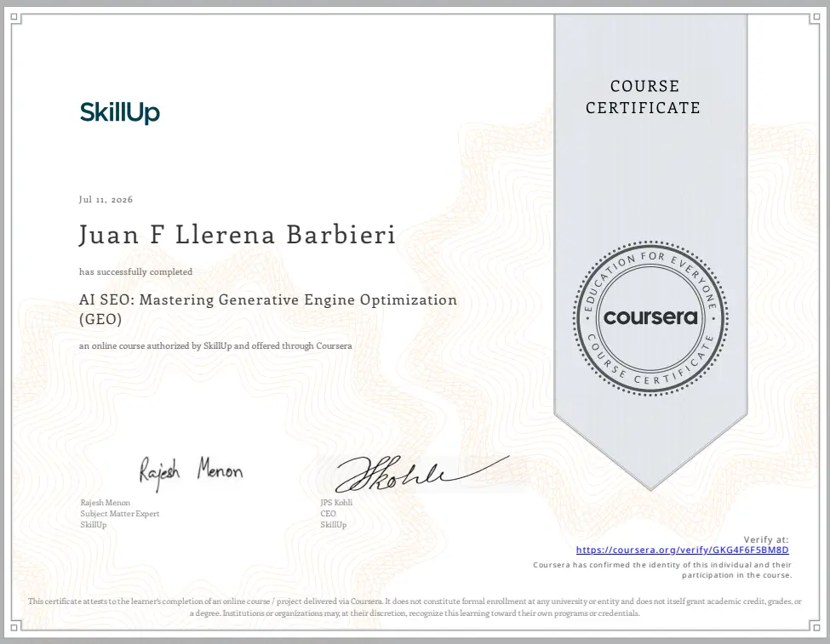Image resolution: width=830 pixels, height=644 pixels.
Task: Select the name Juan F Llerena Barbieri
Action: (238, 235)
